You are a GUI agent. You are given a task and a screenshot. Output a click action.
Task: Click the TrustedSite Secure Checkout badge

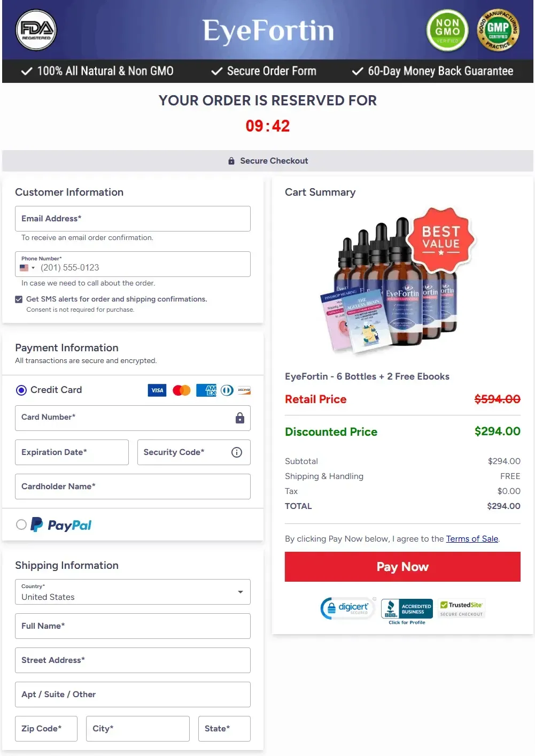(462, 608)
